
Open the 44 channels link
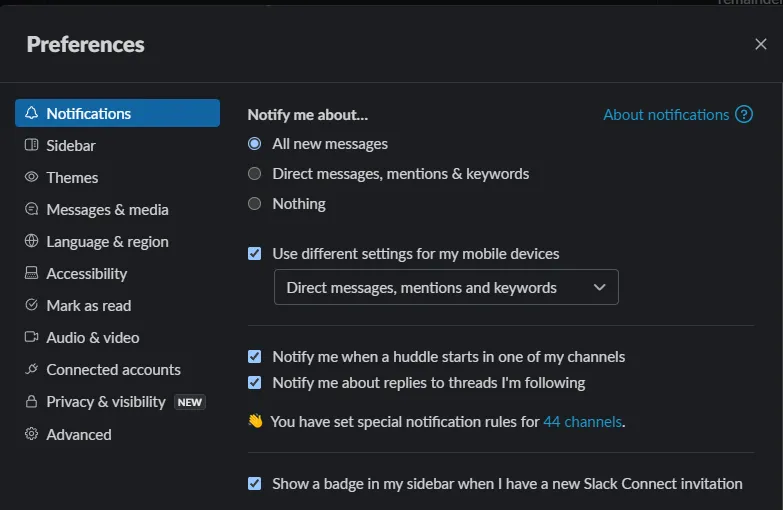coord(582,422)
